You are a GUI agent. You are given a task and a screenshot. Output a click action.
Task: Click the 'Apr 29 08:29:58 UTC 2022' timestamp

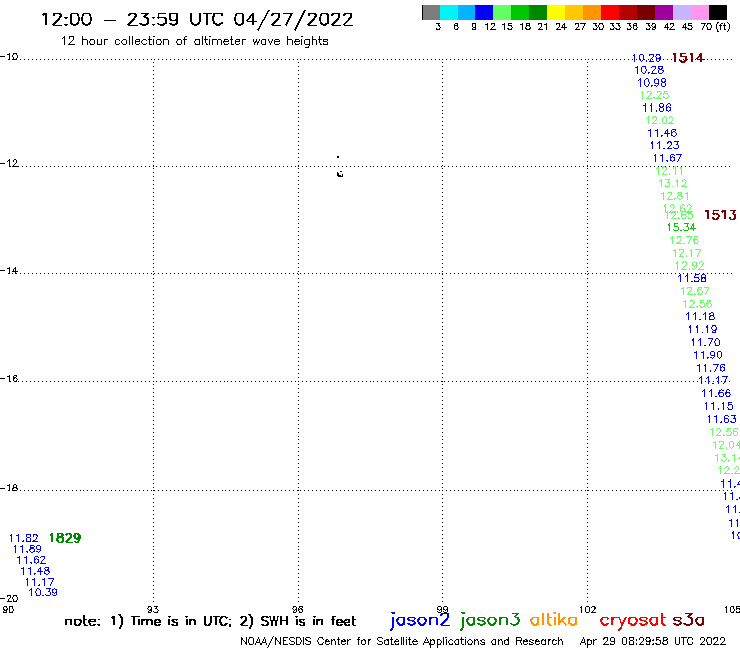pyautogui.click(x=653, y=641)
